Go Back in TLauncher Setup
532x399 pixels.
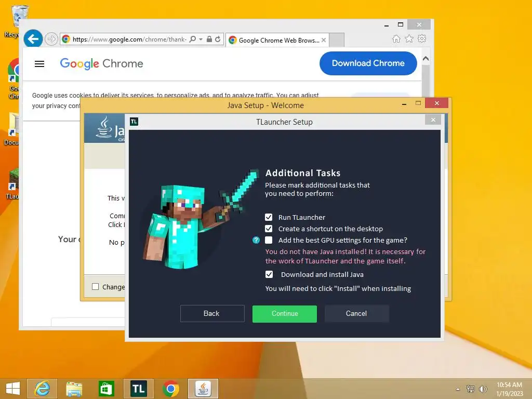click(x=212, y=313)
